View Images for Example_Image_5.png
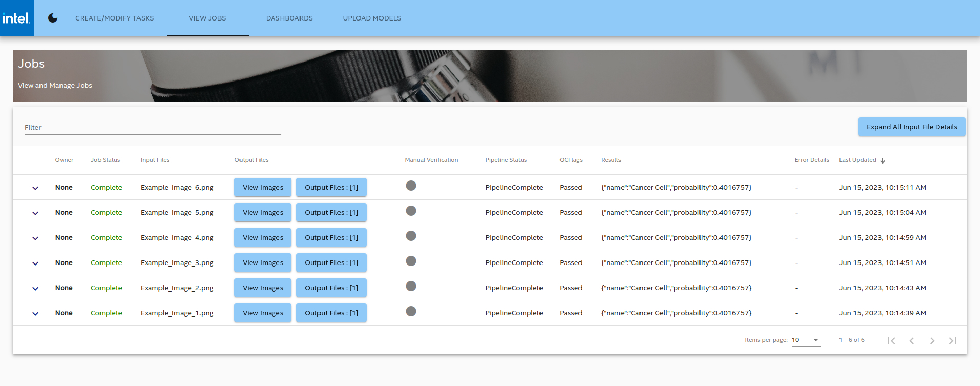This screenshot has height=386, width=980. point(263,212)
